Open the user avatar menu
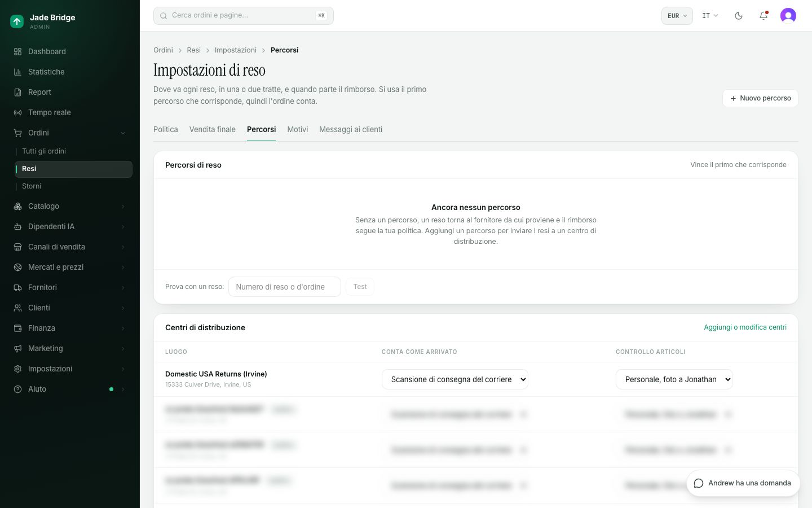The image size is (812, 508). pyautogui.click(x=788, y=16)
